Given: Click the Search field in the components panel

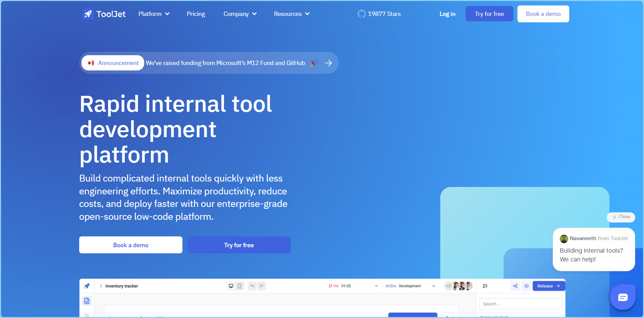Looking at the screenshot, I should (520, 303).
